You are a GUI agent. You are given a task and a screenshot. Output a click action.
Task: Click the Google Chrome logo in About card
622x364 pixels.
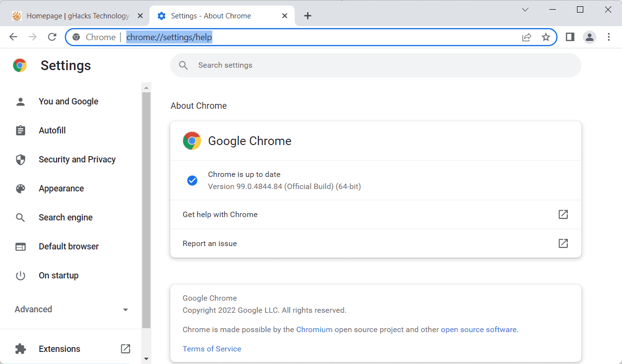coord(192,141)
